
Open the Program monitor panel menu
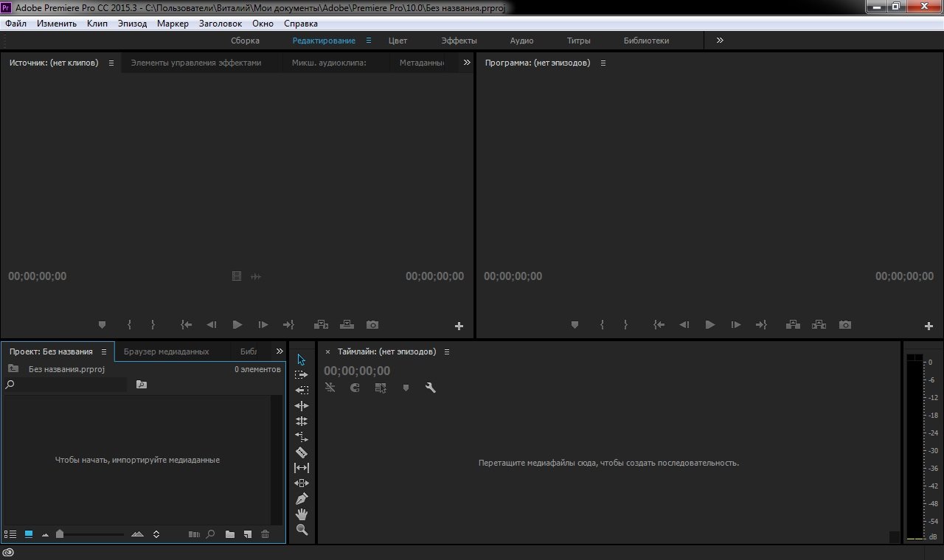(x=603, y=63)
